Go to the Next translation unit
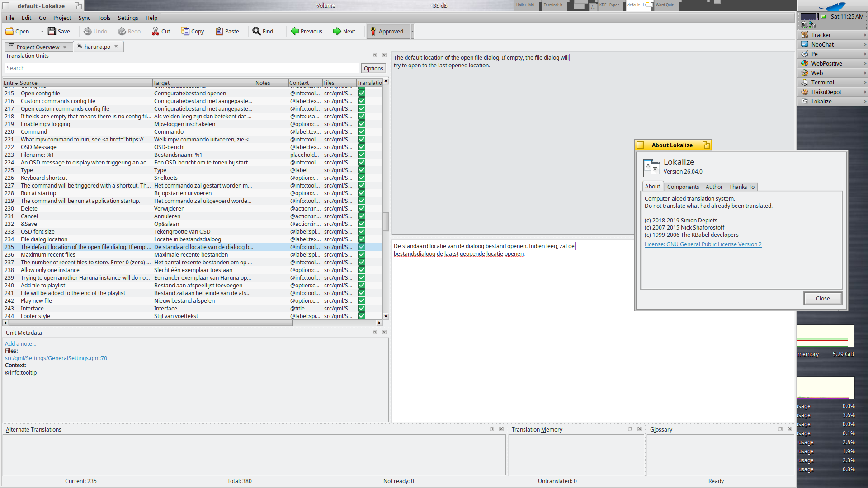Image resolution: width=868 pixels, height=488 pixels. [344, 31]
